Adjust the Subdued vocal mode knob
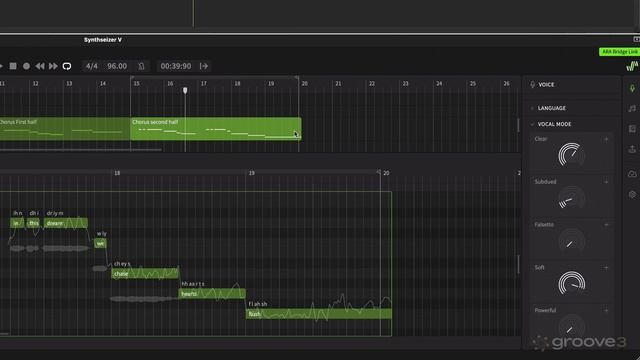Viewport: 640px width, 360px height. [571, 198]
